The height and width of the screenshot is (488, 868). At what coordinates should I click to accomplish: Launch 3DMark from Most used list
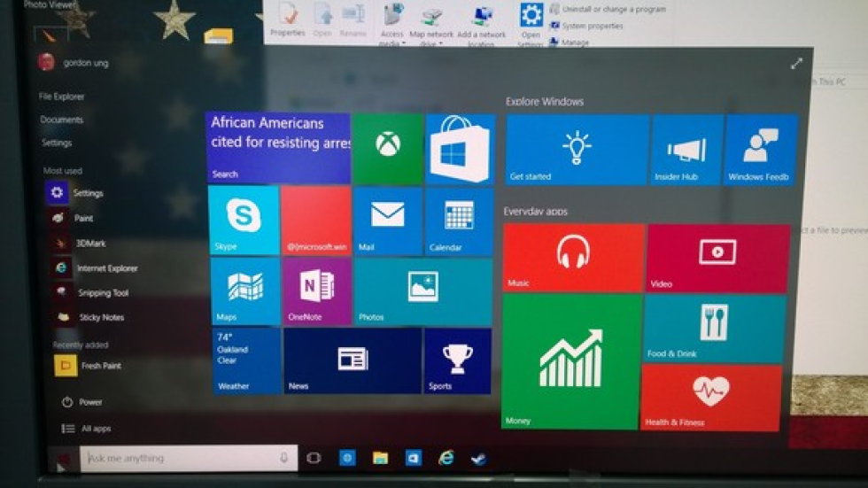[x=78, y=244]
